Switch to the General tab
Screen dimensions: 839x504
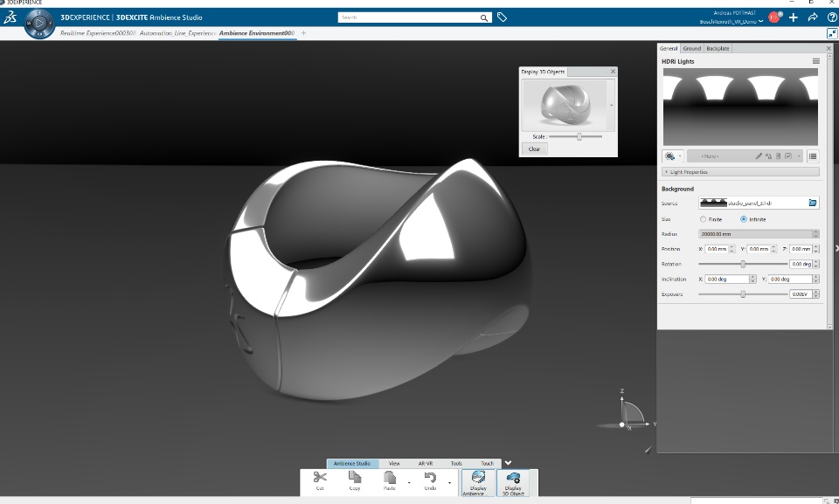coord(669,48)
